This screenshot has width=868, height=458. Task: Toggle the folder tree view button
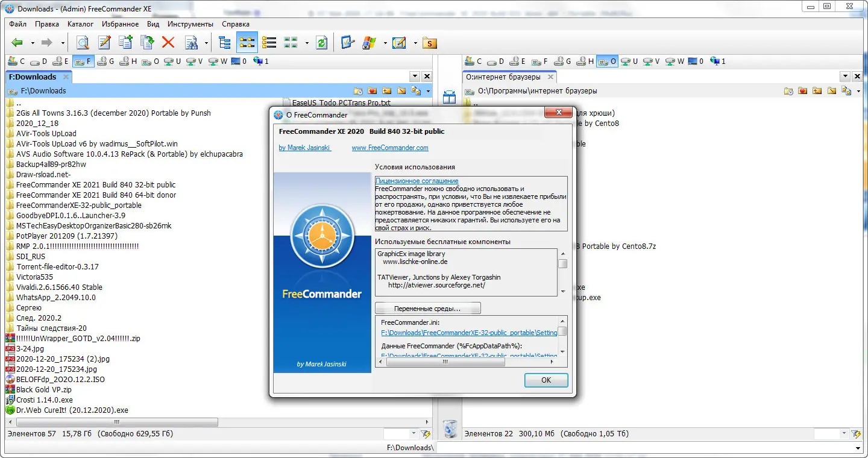pyautogui.click(x=225, y=43)
